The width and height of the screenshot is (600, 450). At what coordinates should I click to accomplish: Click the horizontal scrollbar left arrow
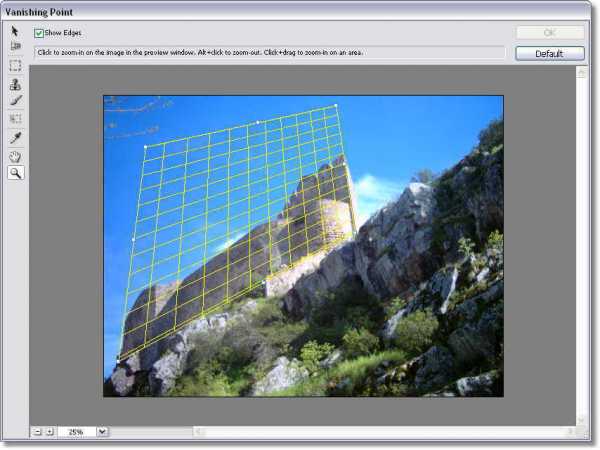tap(199, 432)
